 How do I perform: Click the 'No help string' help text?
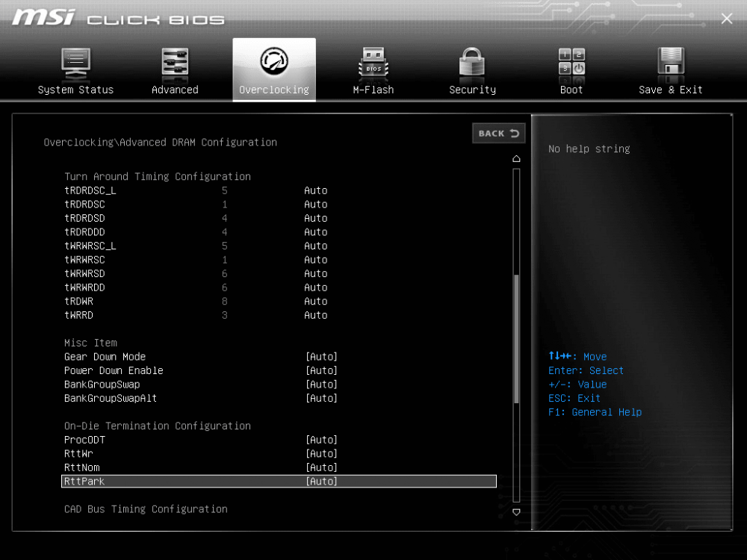pos(589,149)
